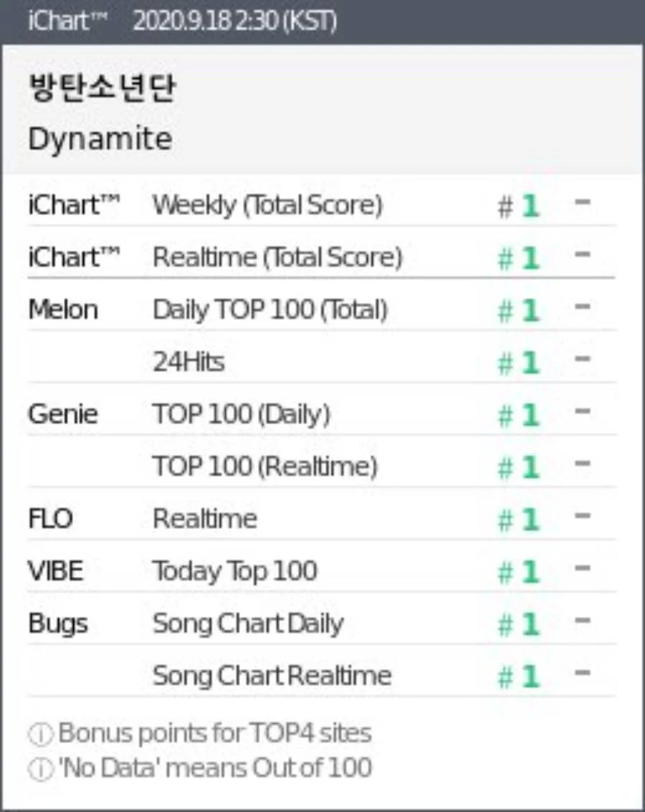
Task: Click the 2020.9.18 2:30 (KST) timestamp
Action: tap(235, 22)
